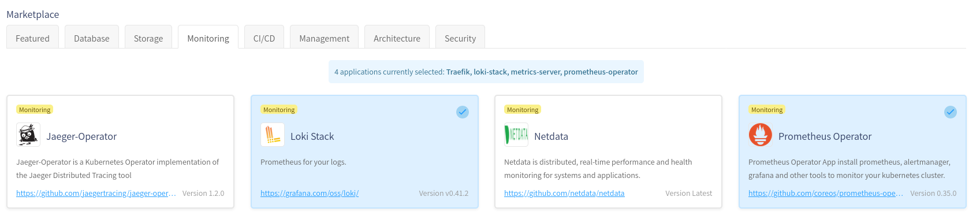980x219 pixels.
Task: Click 'Version 0.35.0' on Prometheus Operator card
Action: (x=933, y=194)
